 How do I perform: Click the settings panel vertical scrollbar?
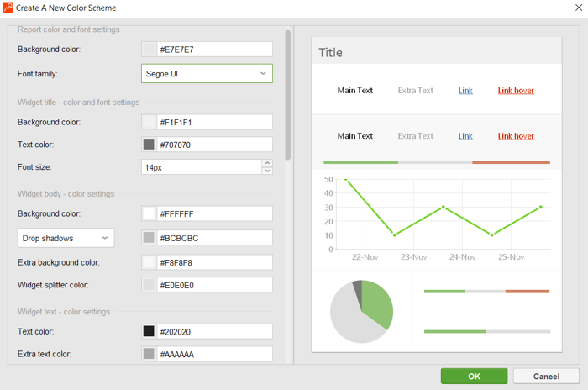(x=287, y=95)
